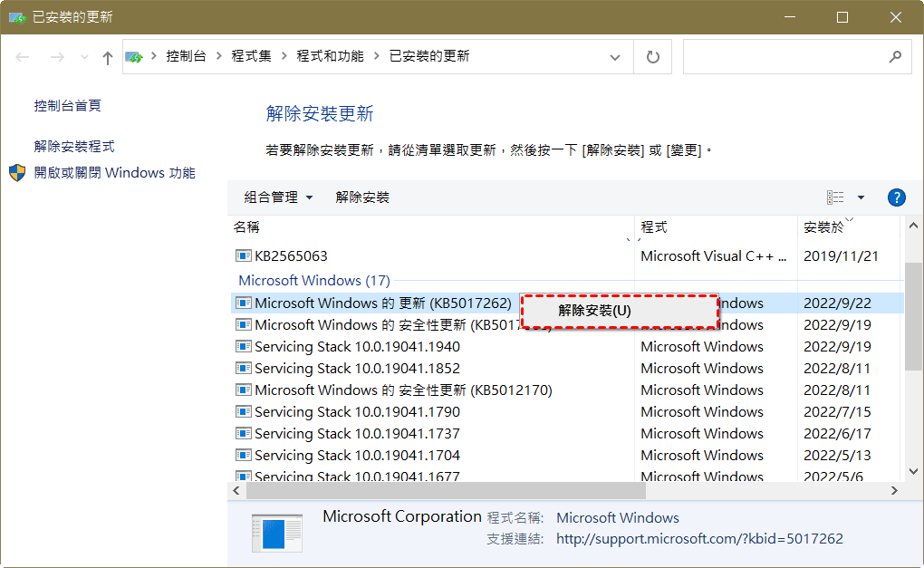Click the horizontal scrollbar right arrow

coord(894,491)
